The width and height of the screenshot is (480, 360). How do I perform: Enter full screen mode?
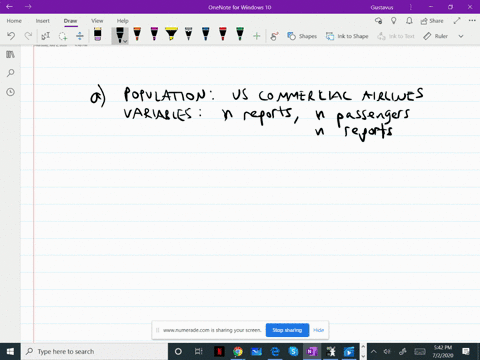tap(457, 21)
